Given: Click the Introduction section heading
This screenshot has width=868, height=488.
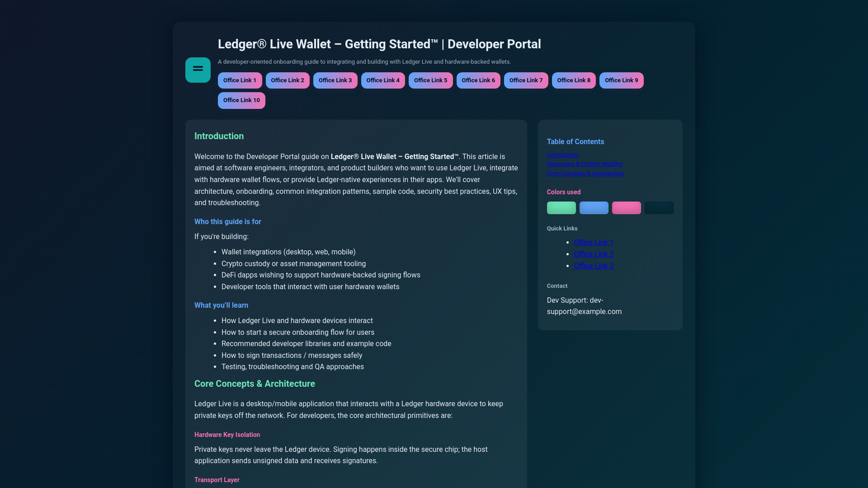Looking at the screenshot, I should click(x=219, y=136).
